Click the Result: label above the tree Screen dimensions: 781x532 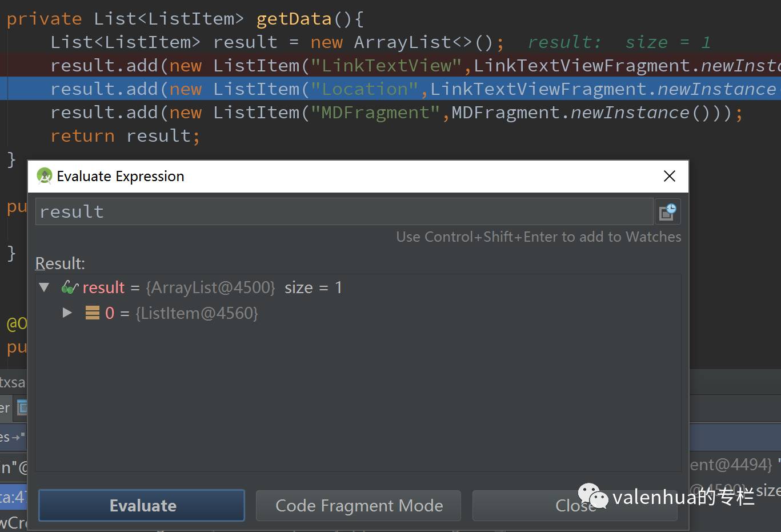(x=60, y=263)
